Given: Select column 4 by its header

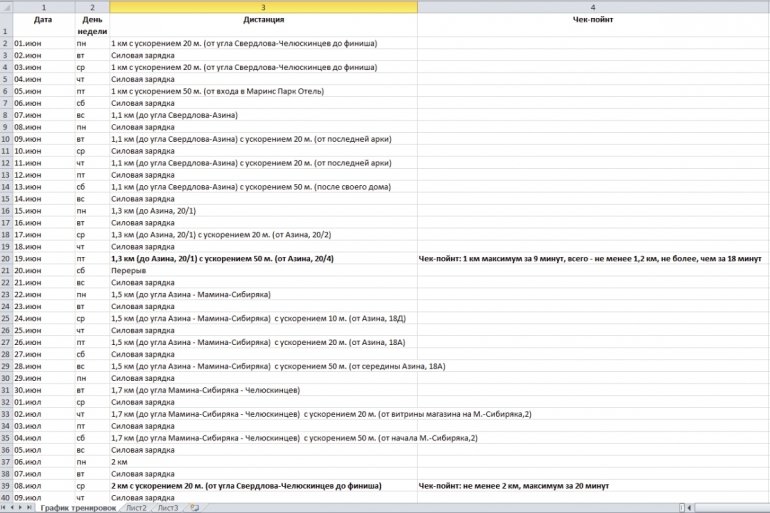Looking at the screenshot, I should pyautogui.click(x=593, y=6).
